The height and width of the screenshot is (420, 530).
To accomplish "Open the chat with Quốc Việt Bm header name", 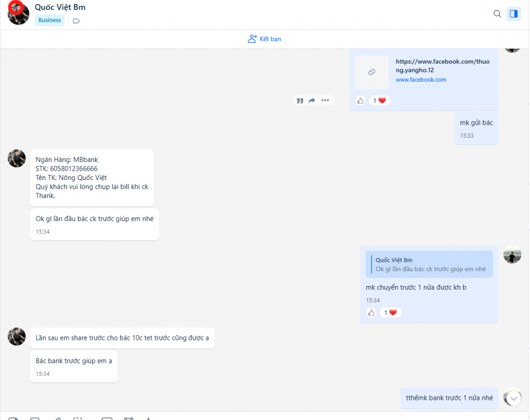I will click(x=59, y=7).
